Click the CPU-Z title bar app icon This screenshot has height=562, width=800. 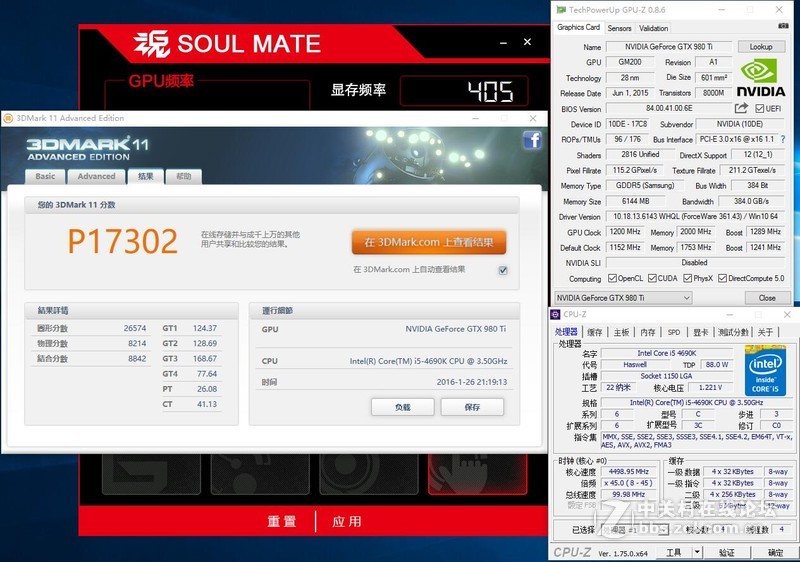tap(556, 315)
